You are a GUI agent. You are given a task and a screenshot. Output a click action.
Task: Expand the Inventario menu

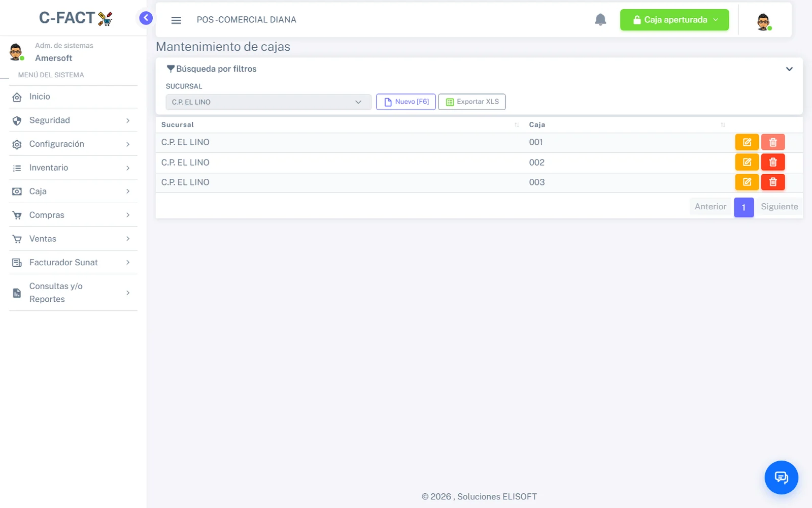point(73,168)
